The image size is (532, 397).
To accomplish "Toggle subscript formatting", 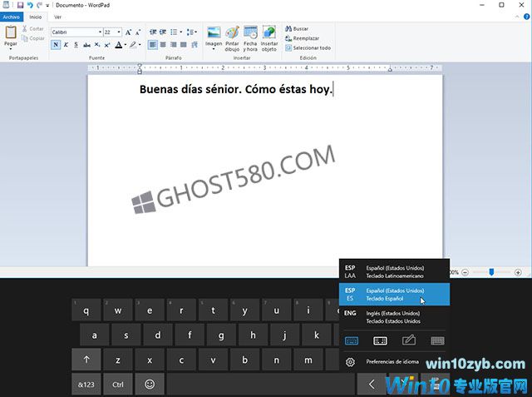I will [97, 44].
